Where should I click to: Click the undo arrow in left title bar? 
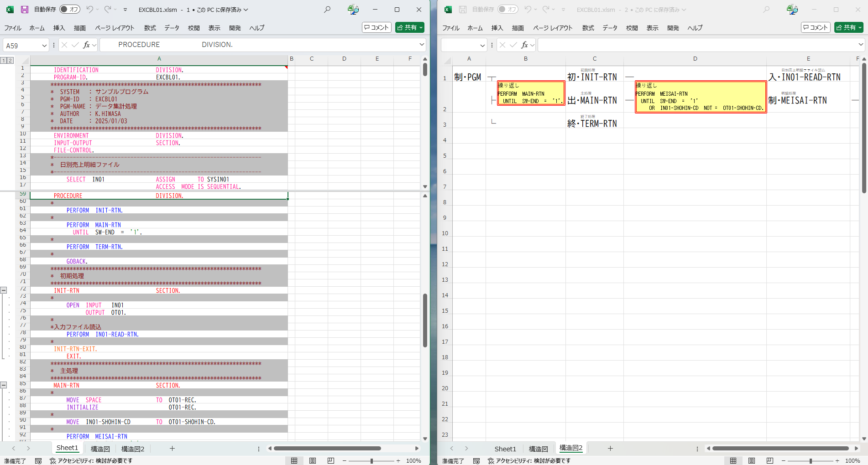click(90, 10)
